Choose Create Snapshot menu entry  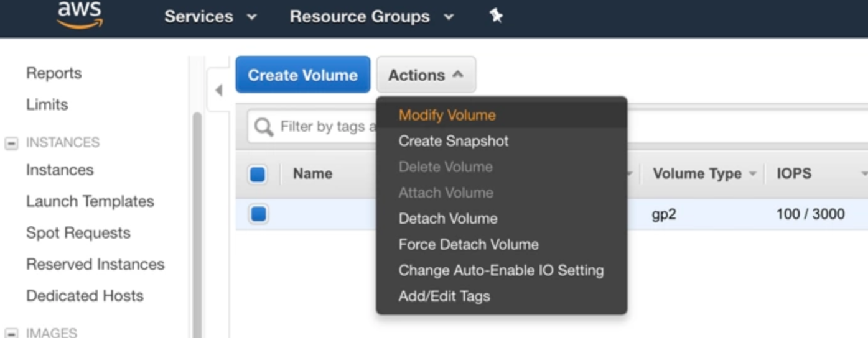(x=453, y=141)
